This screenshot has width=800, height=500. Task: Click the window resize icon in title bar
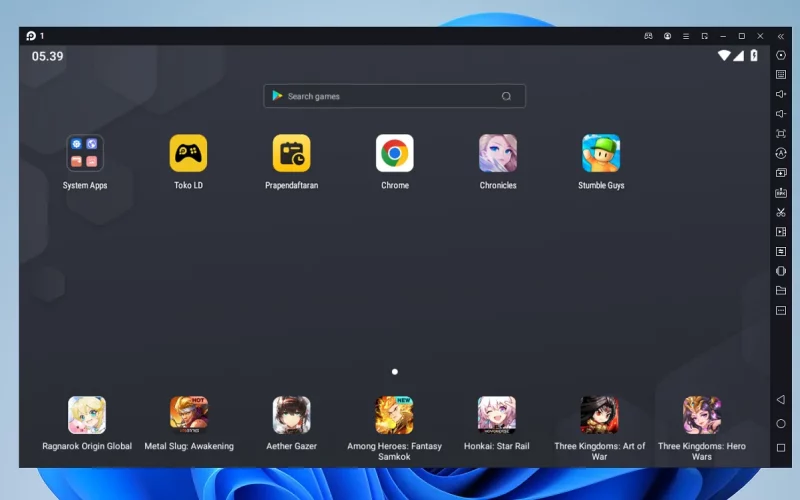coord(705,36)
